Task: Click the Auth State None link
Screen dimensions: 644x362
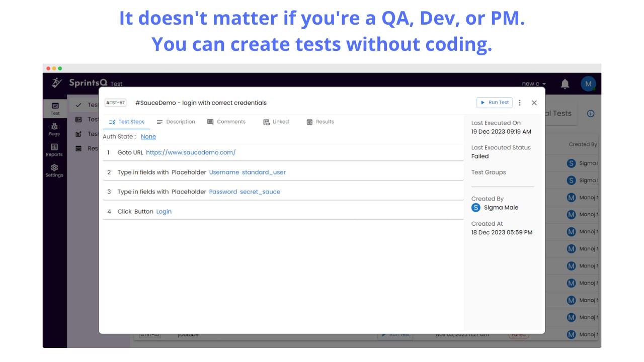Action: (148, 137)
